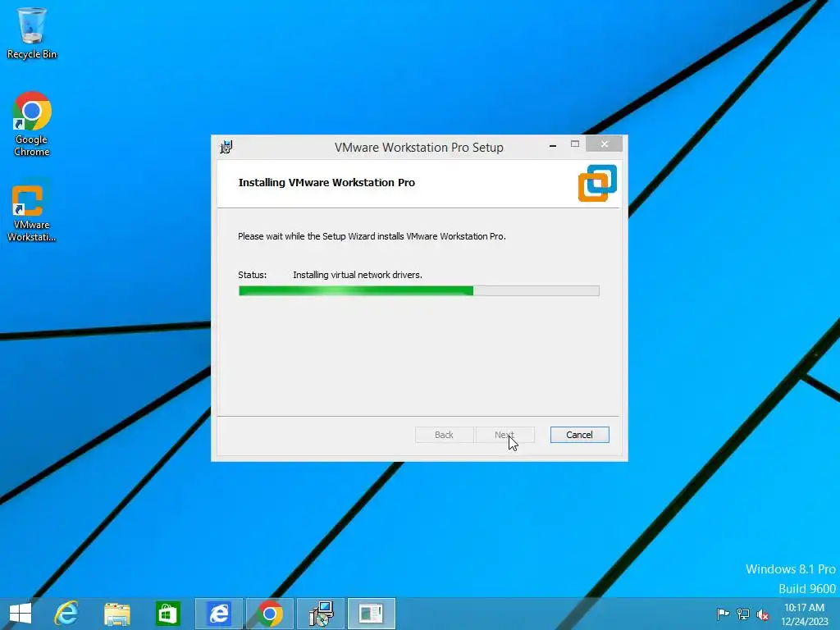The width and height of the screenshot is (840, 630).
Task: Click the disabled Back button
Action: pyautogui.click(x=444, y=435)
